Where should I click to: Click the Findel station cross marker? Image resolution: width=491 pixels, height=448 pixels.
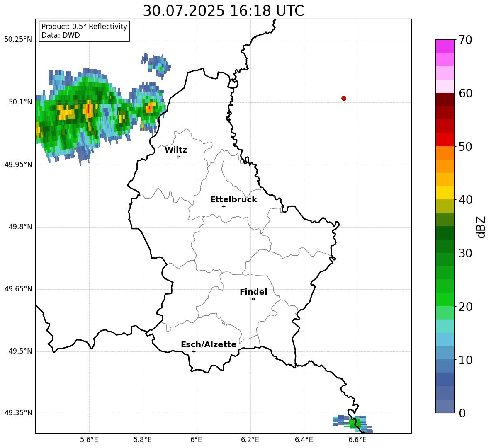[x=253, y=299]
